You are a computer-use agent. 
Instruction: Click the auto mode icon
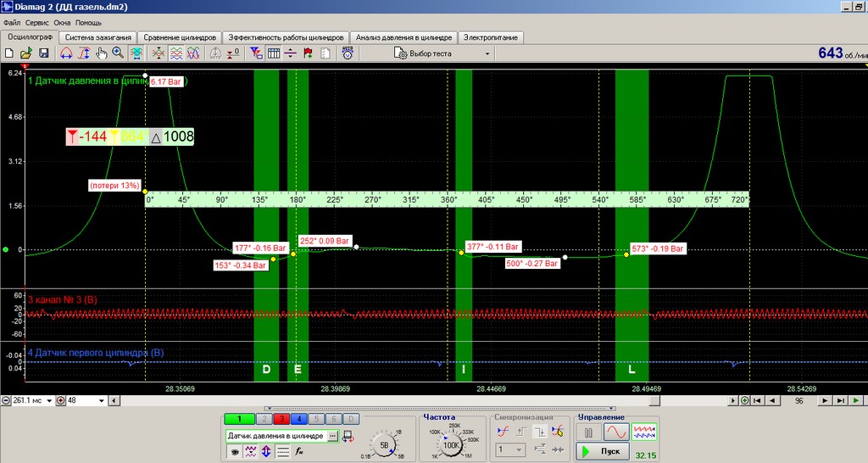[348, 53]
